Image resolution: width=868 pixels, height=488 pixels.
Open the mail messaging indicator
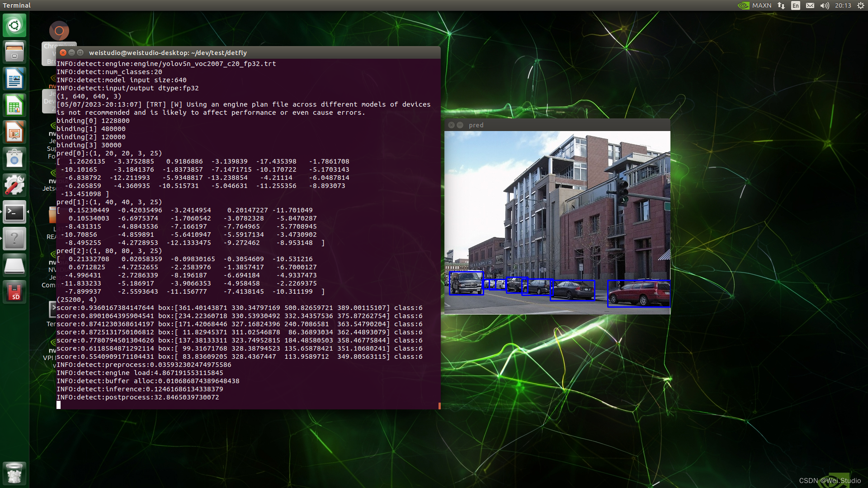[810, 5]
